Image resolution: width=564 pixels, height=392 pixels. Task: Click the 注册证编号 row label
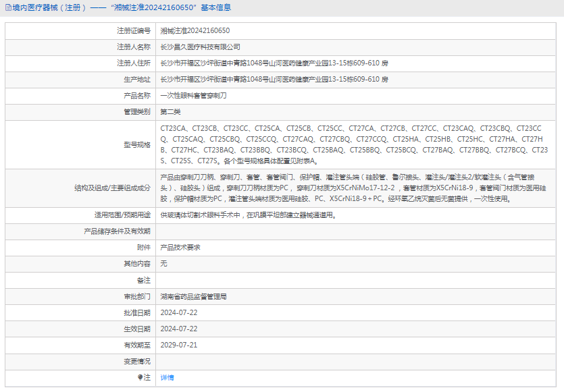point(133,30)
